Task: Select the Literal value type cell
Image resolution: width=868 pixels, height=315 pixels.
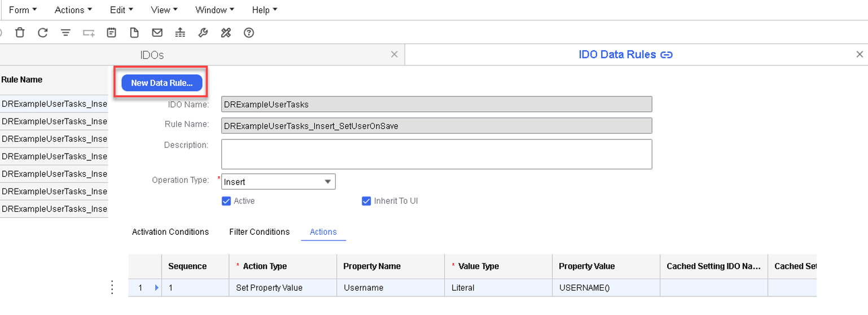Action: [x=498, y=288]
